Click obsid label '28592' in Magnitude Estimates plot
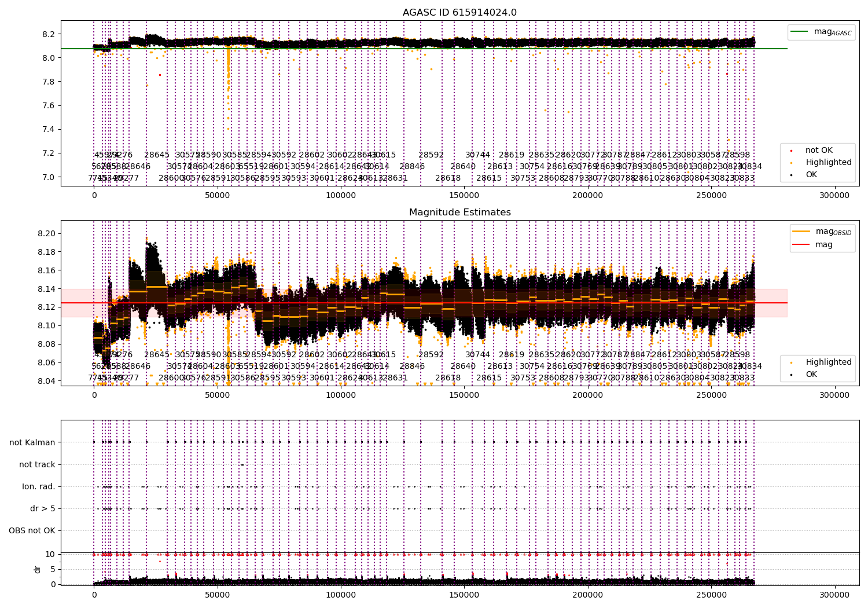 pos(431,355)
